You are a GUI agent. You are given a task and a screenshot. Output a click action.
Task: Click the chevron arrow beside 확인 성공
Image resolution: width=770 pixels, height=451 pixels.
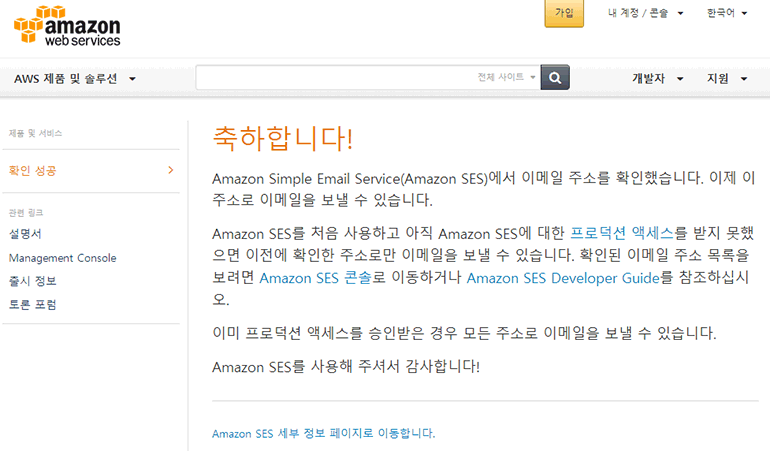(171, 170)
